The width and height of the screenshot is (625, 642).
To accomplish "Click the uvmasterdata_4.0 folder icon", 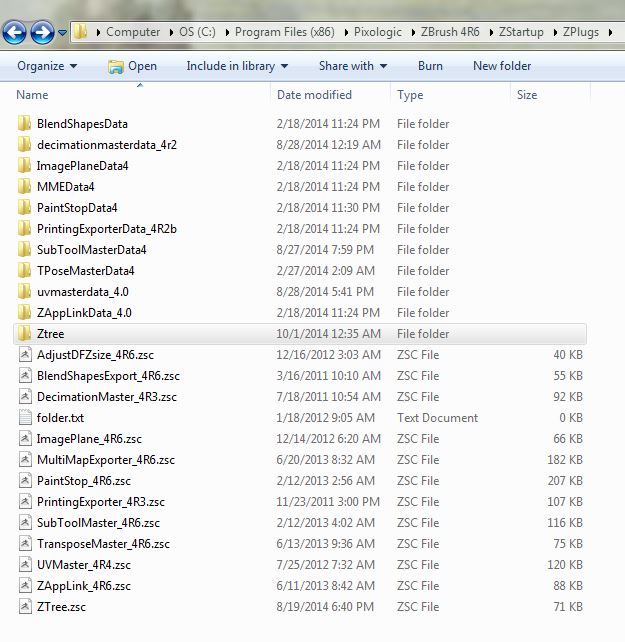I will (x=25, y=291).
